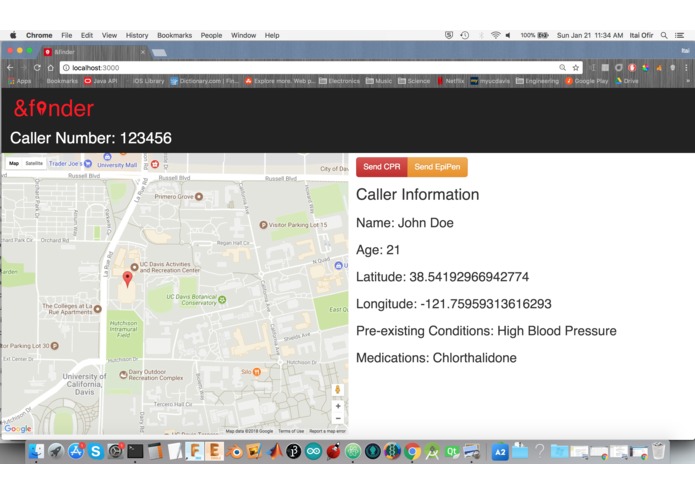Image resolution: width=695 pixels, height=494 pixels.
Task: Click UC Davis Botanical Conservatory marker
Action: tap(222, 300)
